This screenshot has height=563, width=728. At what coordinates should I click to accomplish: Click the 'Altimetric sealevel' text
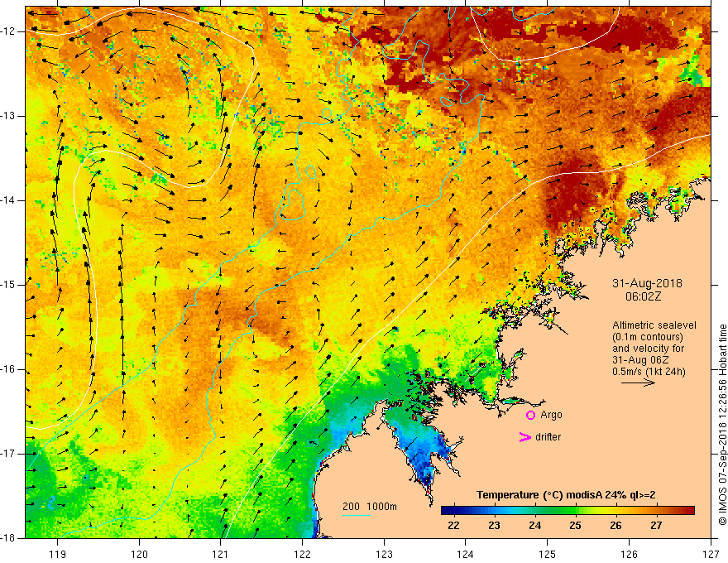[x=654, y=325]
